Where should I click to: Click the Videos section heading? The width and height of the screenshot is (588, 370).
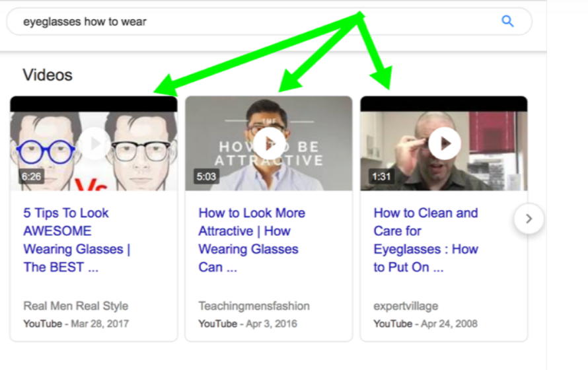(48, 75)
